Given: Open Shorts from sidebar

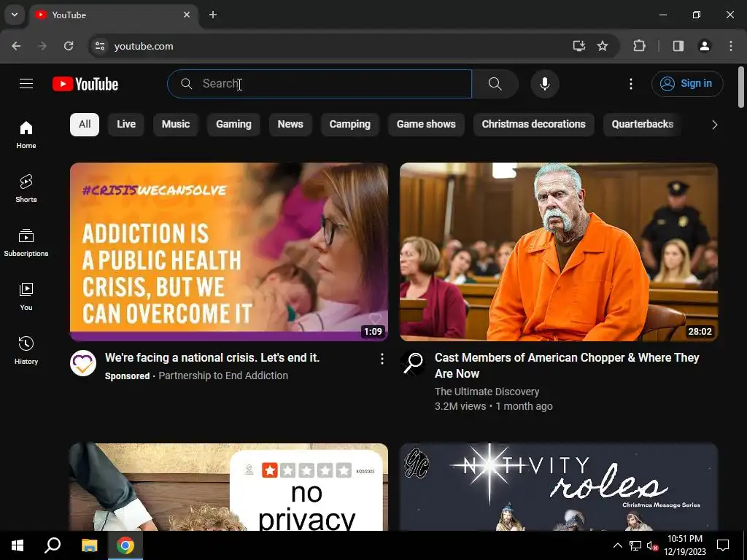Looking at the screenshot, I should pyautogui.click(x=26, y=189).
